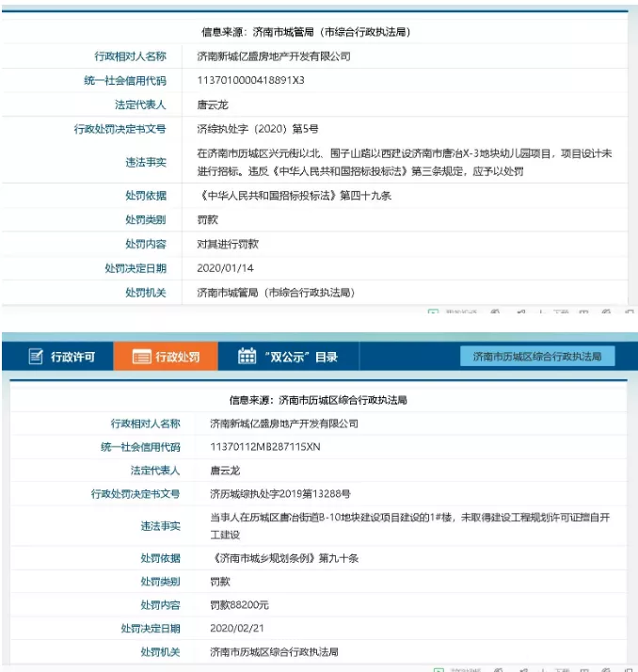Click company name in the 历城区 record

click(284, 424)
